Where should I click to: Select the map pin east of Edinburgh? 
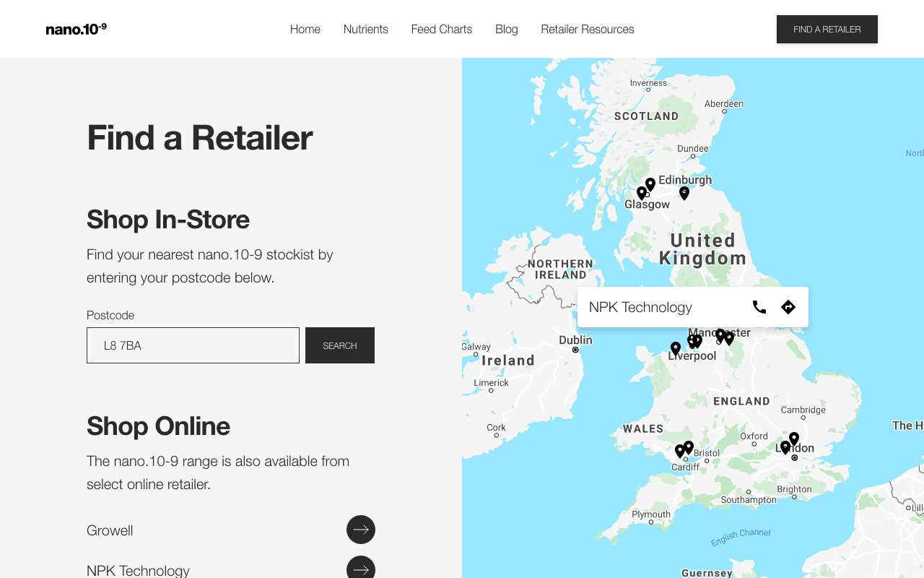pyautogui.click(x=684, y=193)
